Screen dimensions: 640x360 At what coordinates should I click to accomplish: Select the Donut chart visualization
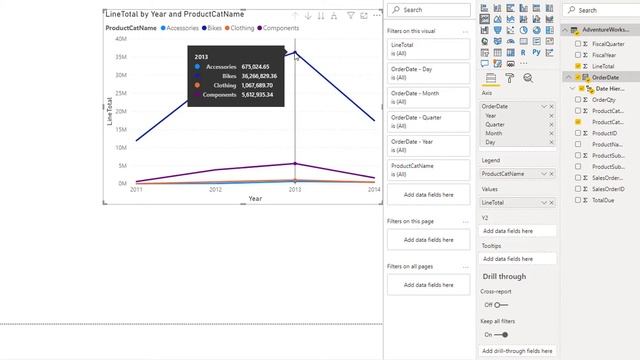pos(537,30)
